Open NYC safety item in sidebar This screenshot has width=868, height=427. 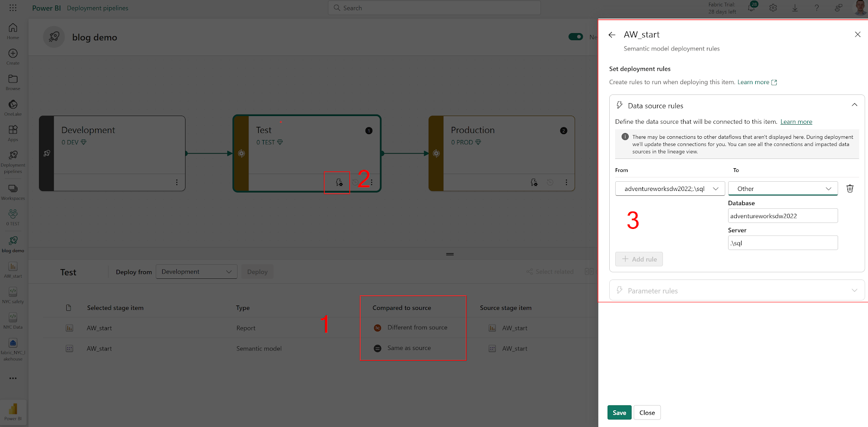click(13, 295)
